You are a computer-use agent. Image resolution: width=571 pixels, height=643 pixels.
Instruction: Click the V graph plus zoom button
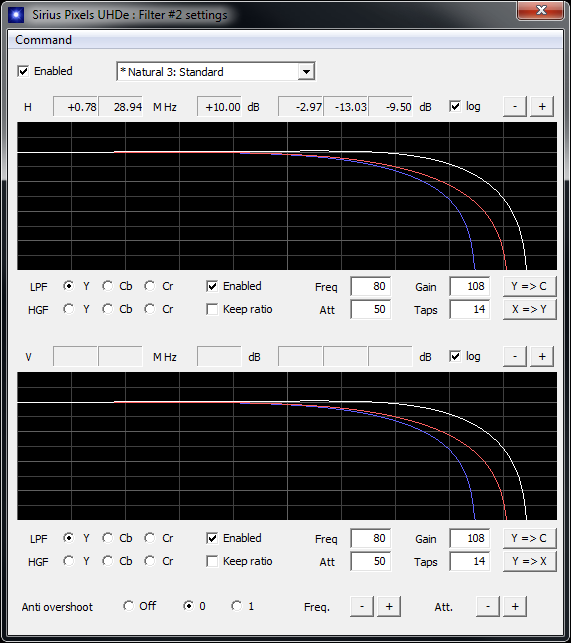click(x=542, y=356)
